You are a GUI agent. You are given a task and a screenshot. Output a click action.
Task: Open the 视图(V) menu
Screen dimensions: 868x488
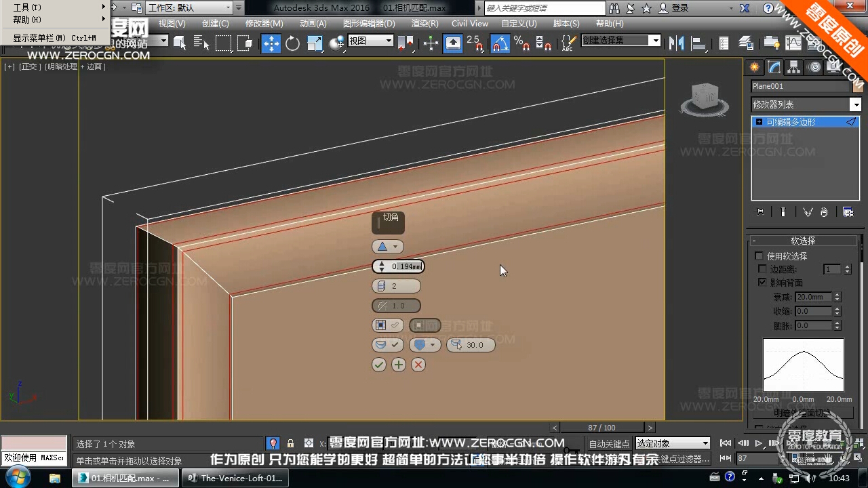[x=172, y=23]
